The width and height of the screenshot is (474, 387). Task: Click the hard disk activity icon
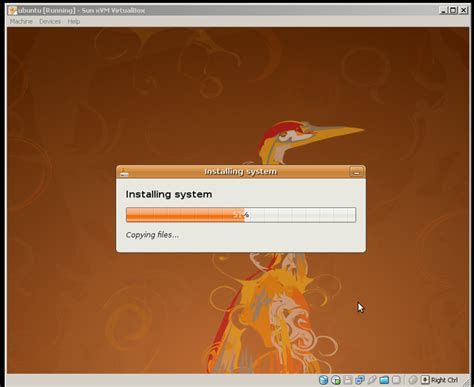(323, 380)
